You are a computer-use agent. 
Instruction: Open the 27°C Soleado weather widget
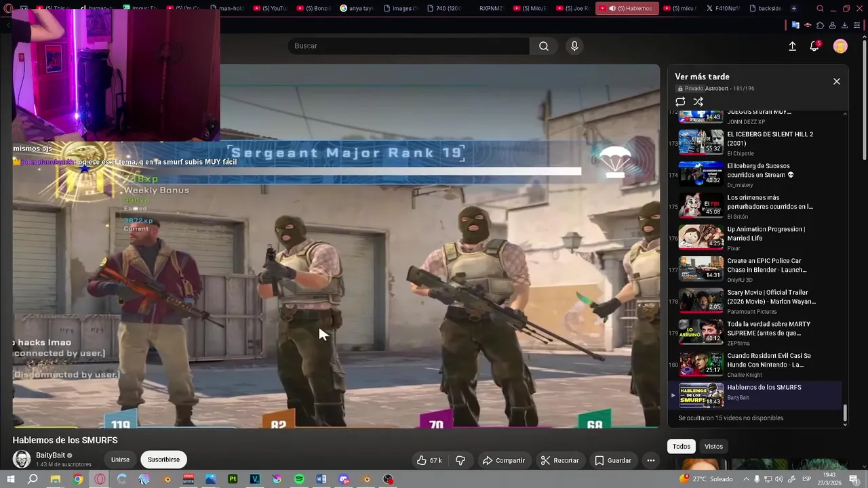pos(705,479)
